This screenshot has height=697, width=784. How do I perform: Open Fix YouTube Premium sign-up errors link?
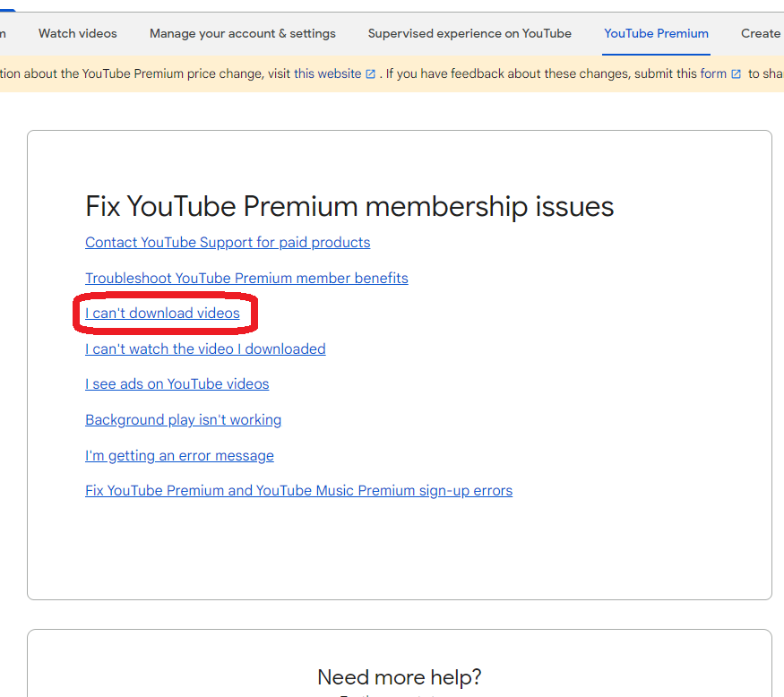pyautogui.click(x=298, y=491)
